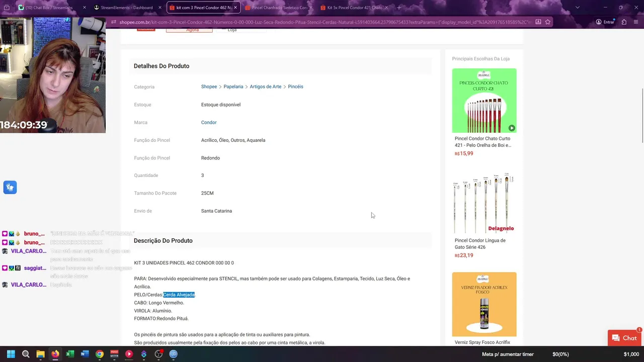Image resolution: width=644 pixels, height=362 pixels.
Task: Open File Explorer from taskbar
Action: pos(40,354)
